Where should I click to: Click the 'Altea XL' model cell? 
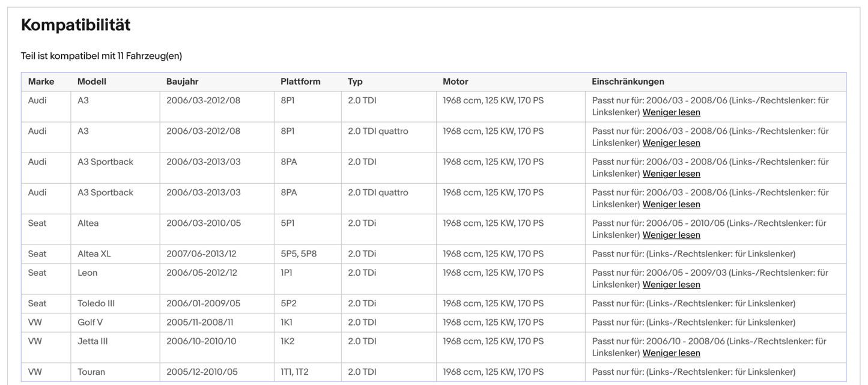click(94, 254)
